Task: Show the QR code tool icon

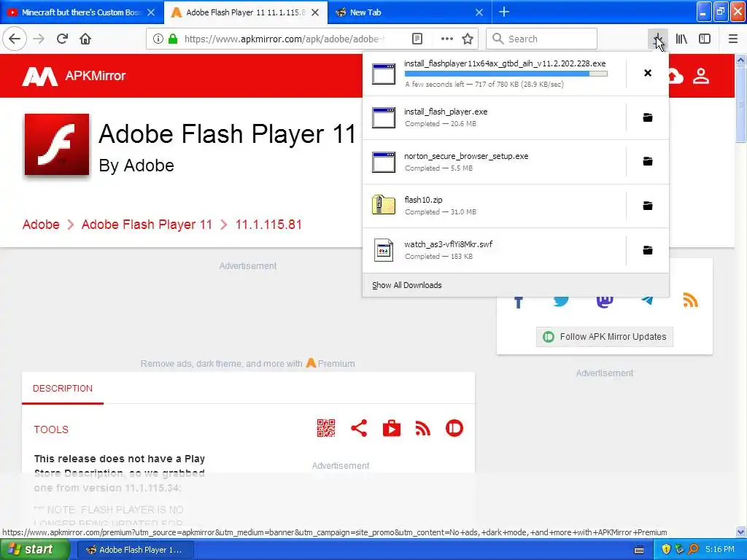Action: click(x=326, y=428)
